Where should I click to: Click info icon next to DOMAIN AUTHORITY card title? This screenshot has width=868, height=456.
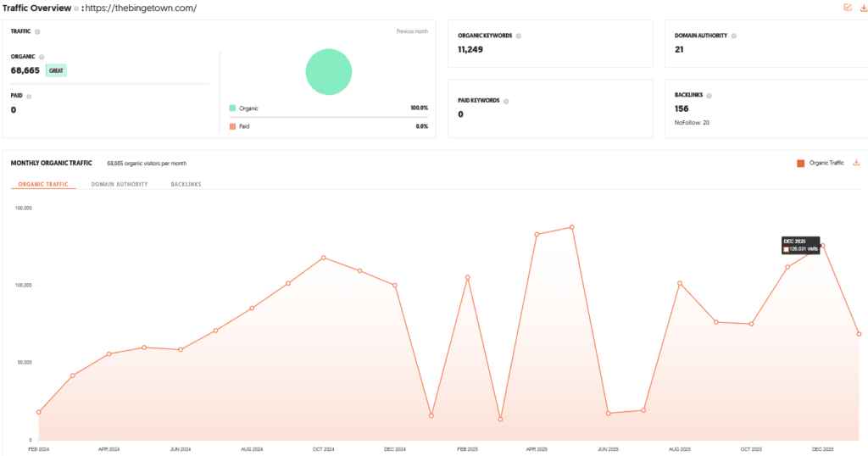734,36
